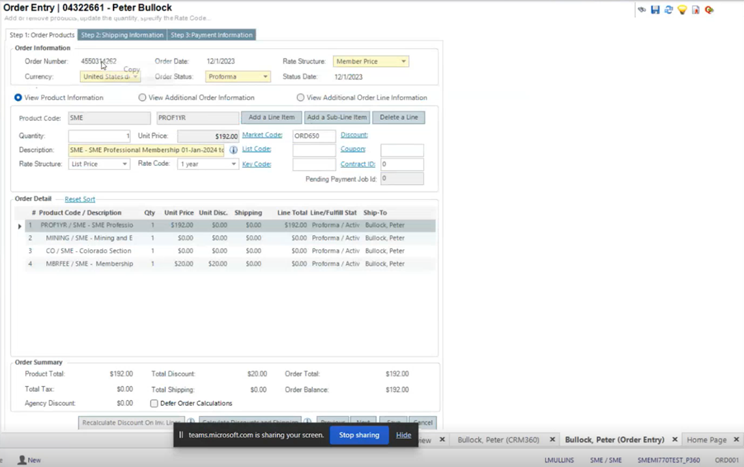
Task: Click the Add a Line Item button
Action: [x=271, y=118]
